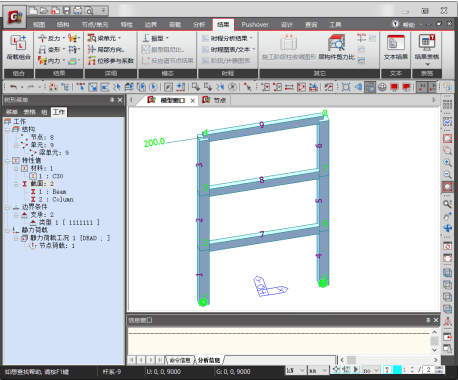Switch to the 节点 document tab
Image resolution: width=458 pixels, height=380 pixels.
(214, 100)
